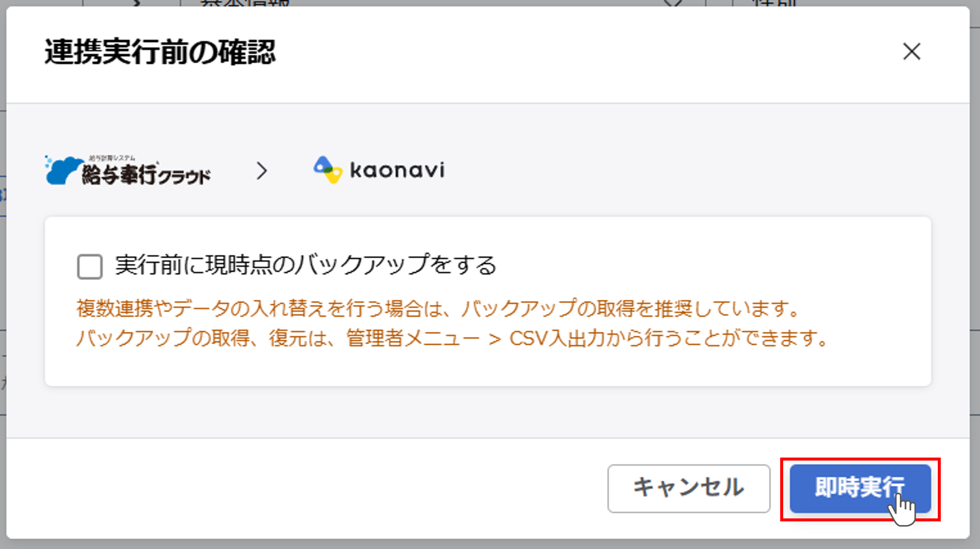This screenshot has height=549, width=980.
Task: Click the 連携実行前の確認 dialog title
Action: click(x=160, y=52)
